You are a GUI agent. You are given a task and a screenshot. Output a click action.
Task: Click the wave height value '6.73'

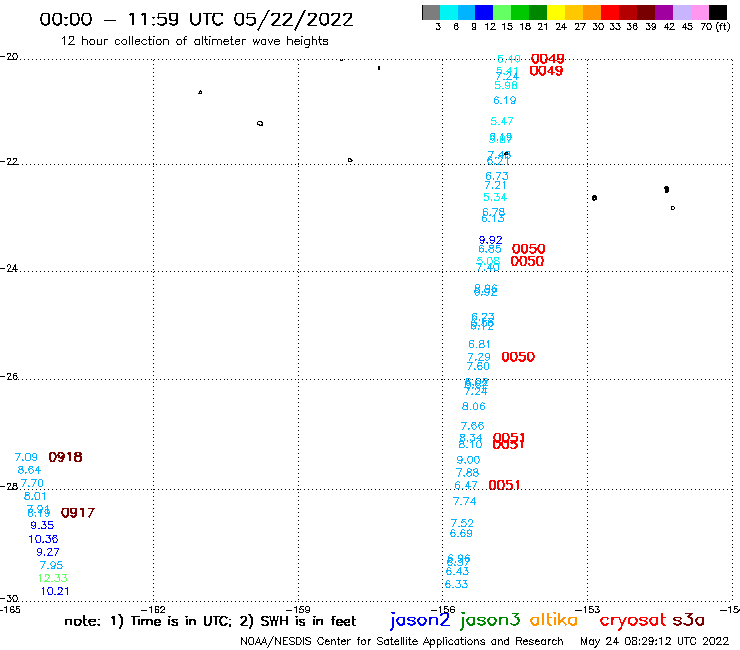point(497,177)
